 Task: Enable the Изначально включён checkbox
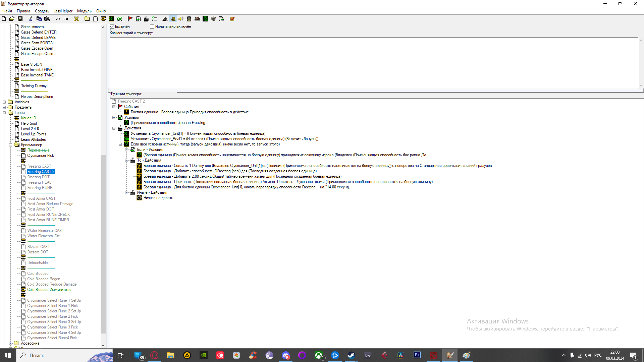click(152, 26)
